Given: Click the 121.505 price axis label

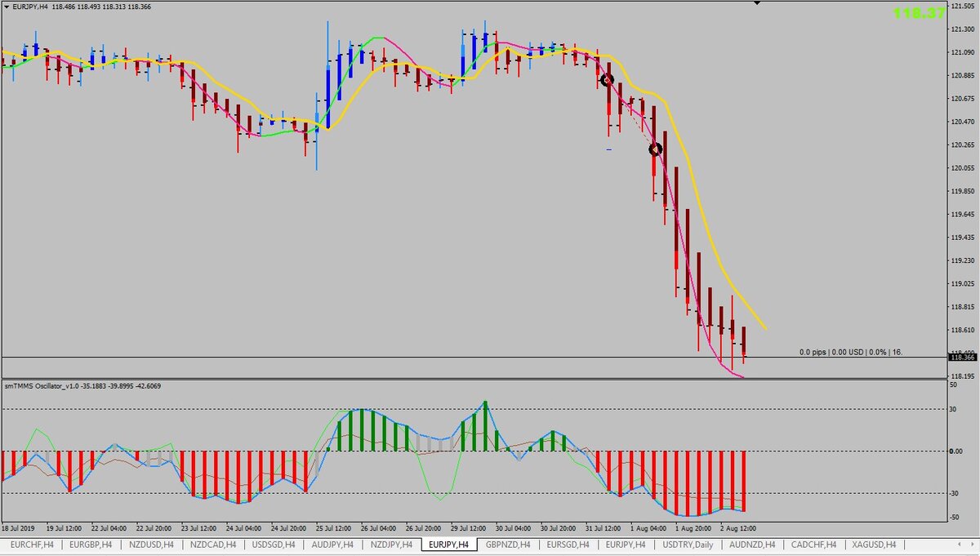Looking at the screenshot, I should (x=963, y=7).
